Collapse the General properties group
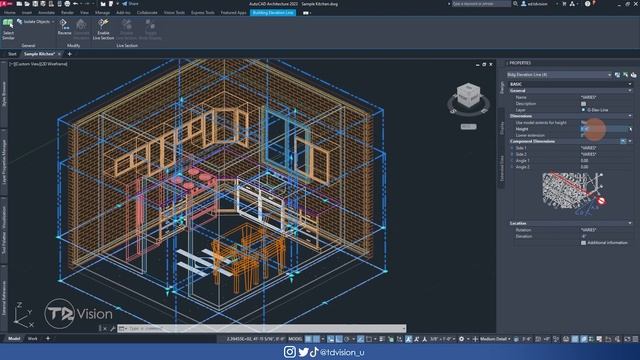 click(630, 91)
